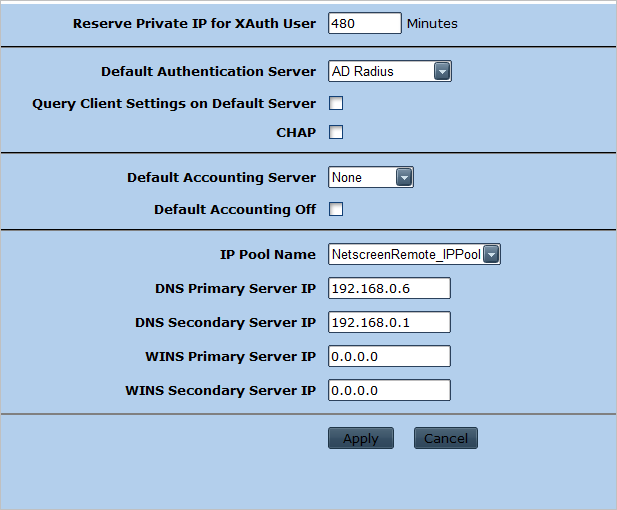Toggle the CHAP checkbox
This screenshot has height=510, width=617.
(x=336, y=132)
